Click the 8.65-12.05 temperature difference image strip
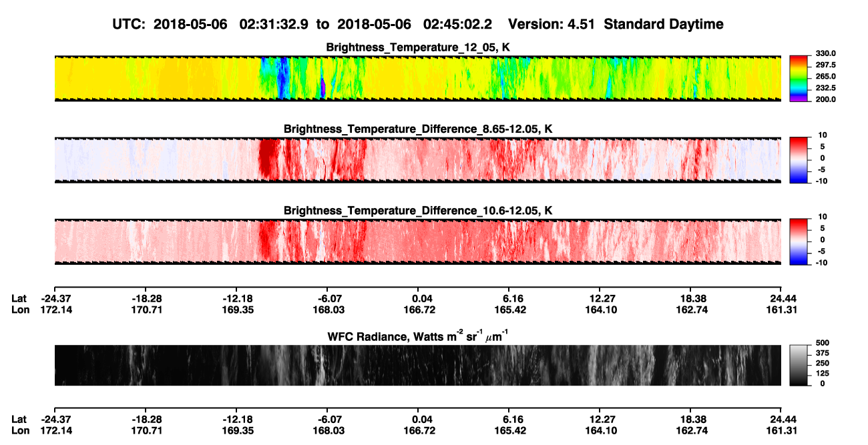 [417, 159]
